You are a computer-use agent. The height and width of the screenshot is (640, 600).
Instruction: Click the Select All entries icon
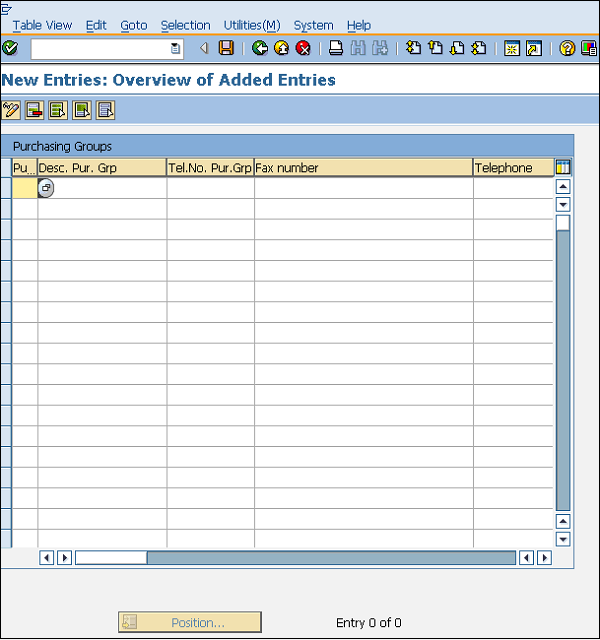[58, 110]
